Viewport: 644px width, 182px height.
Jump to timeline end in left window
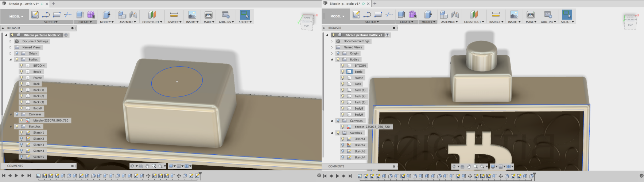tap(29, 175)
